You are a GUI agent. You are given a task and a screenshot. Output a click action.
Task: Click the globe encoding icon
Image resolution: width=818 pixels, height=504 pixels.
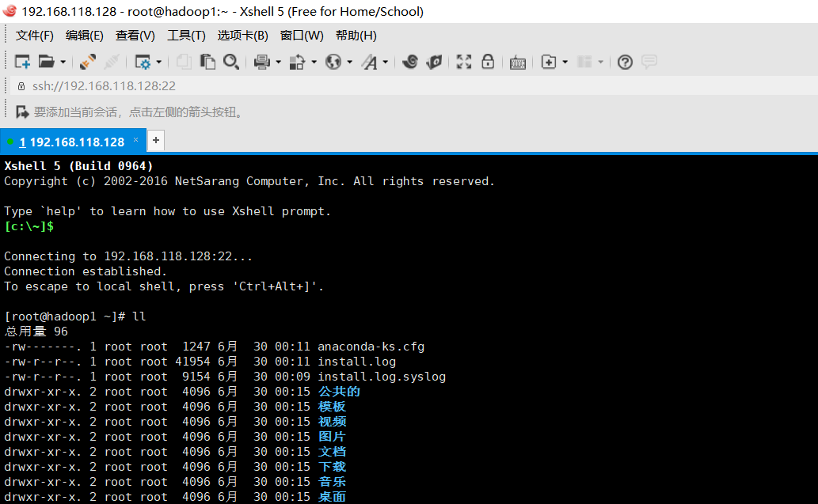tap(333, 62)
